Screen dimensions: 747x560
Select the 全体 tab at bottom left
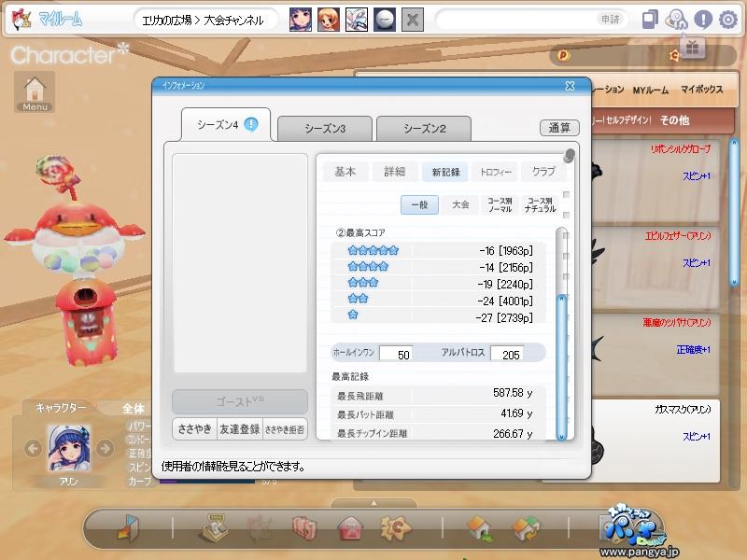pos(134,409)
